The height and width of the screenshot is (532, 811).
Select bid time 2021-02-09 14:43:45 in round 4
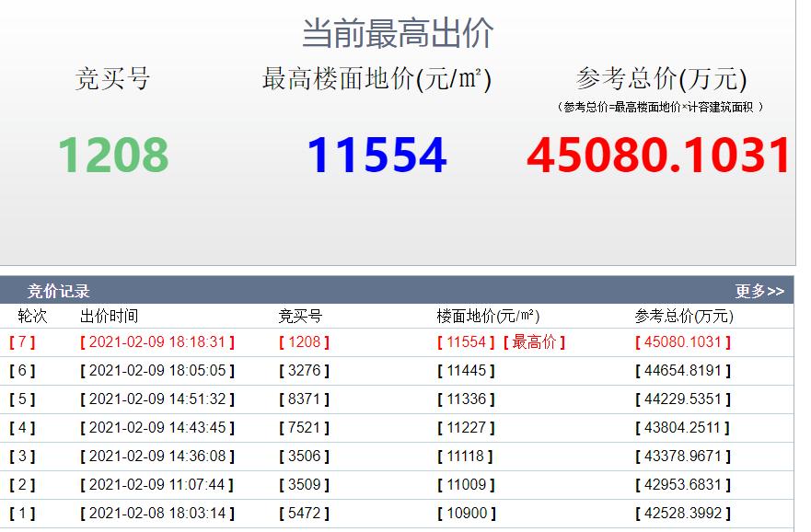[156, 429]
